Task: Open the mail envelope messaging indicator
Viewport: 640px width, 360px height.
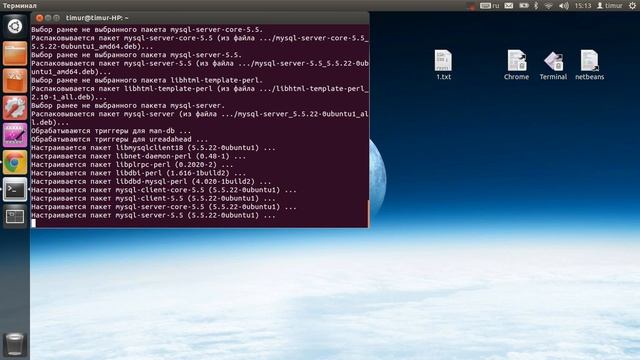Action: [x=509, y=6]
